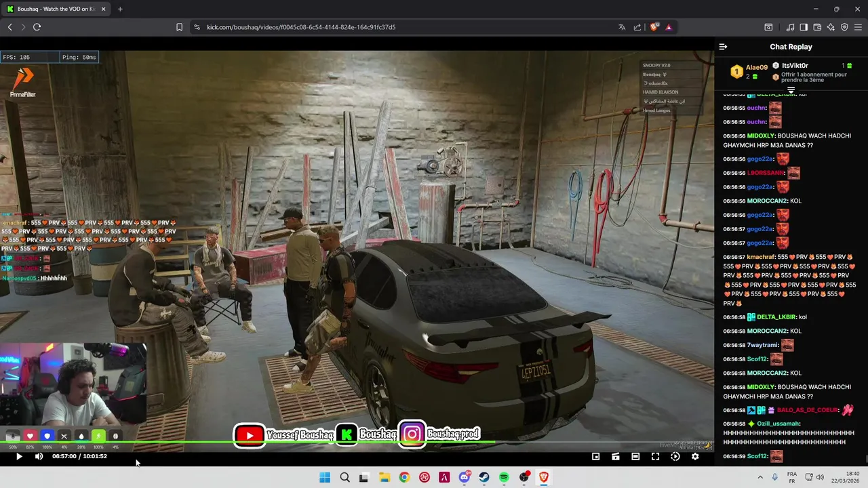Bookmark this page
The height and width of the screenshot is (488, 868).
179,27
